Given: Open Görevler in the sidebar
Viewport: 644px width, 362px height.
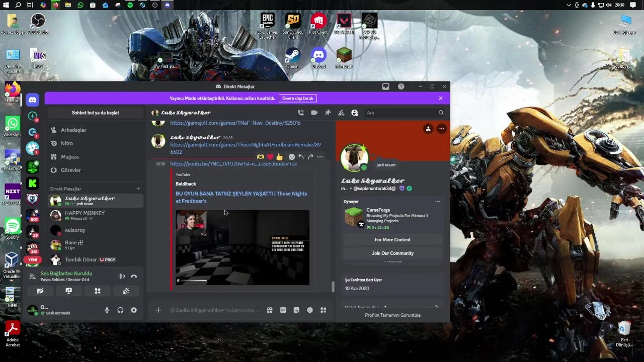Looking at the screenshot, I should (x=96, y=170).
